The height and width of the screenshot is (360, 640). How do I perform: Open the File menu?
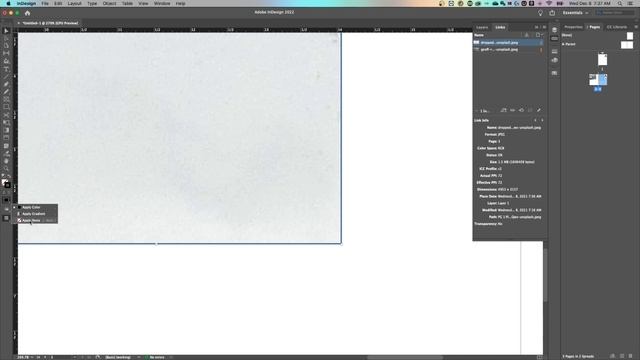pyautogui.click(x=45, y=3)
